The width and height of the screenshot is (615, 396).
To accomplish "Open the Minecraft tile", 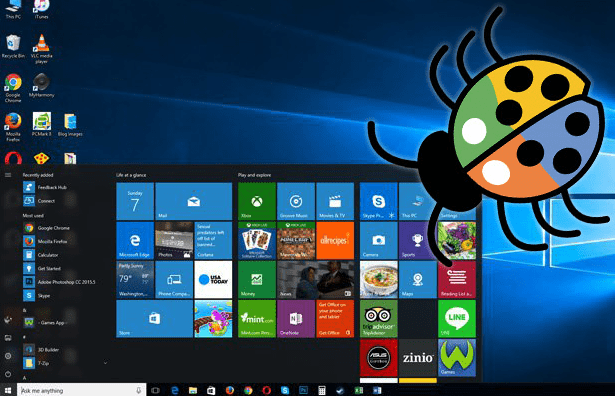I will click(296, 240).
